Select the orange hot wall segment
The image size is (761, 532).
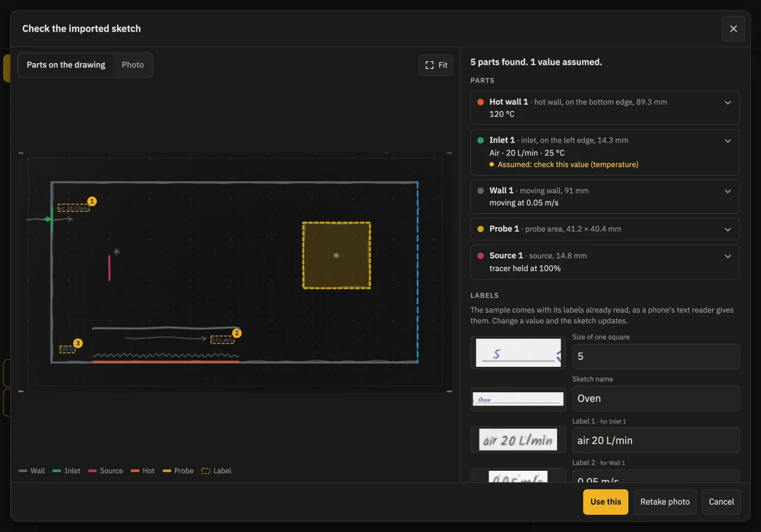tap(166, 361)
